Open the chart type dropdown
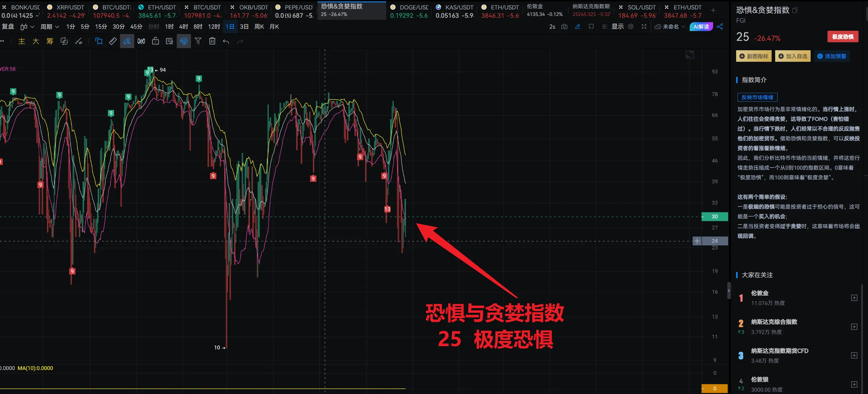 (x=27, y=27)
